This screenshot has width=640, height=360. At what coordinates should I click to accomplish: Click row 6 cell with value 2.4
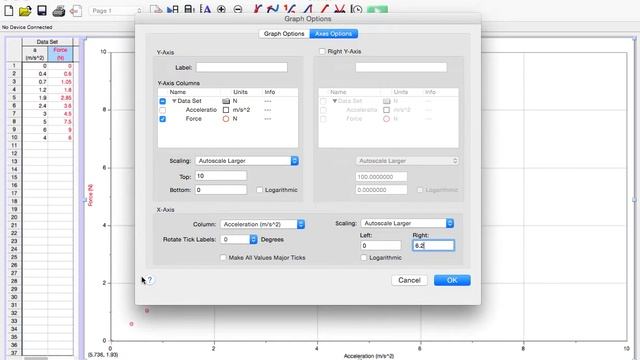pyautogui.click(x=35, y=106)
